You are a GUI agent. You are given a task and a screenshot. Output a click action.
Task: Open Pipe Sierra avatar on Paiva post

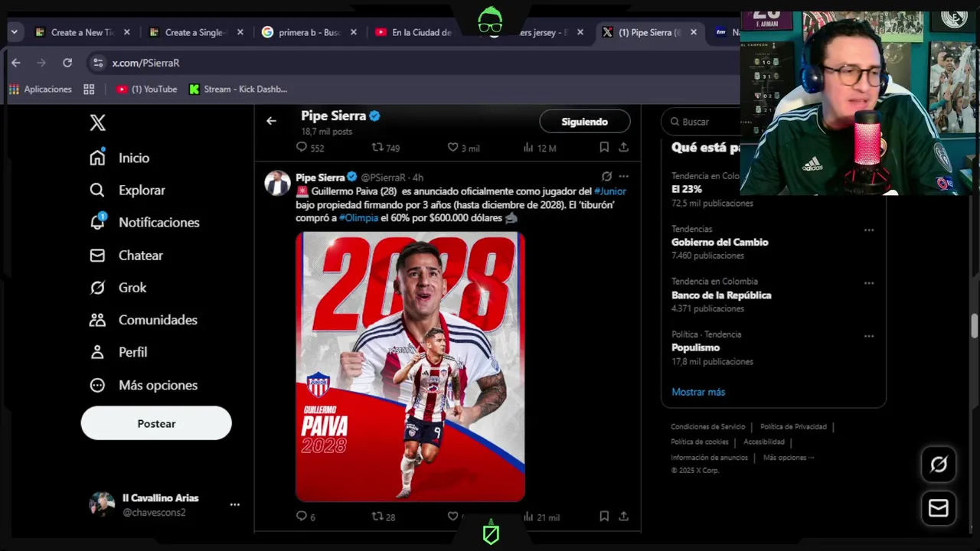(277, 183)
